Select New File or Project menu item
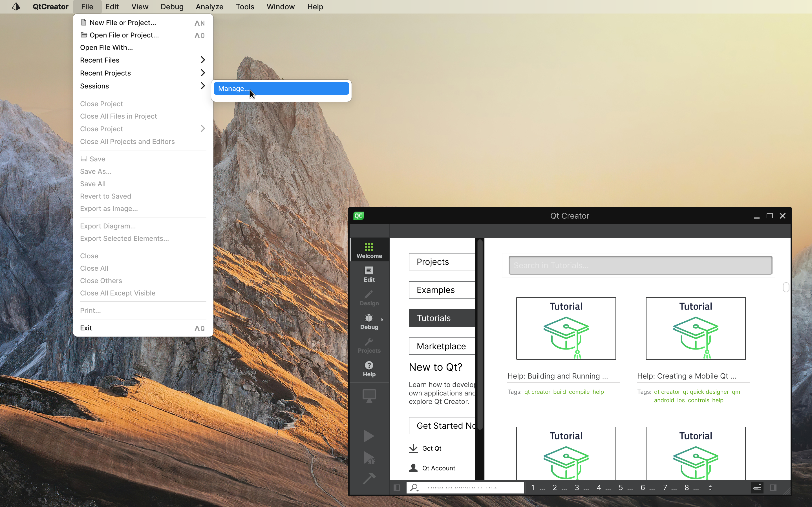Viewport: 812px width, 507px height. coord(123,23)
